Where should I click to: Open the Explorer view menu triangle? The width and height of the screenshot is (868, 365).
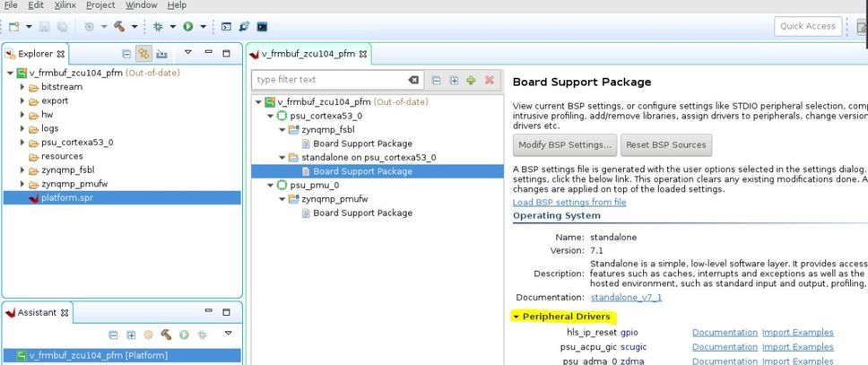click(187, 52)
